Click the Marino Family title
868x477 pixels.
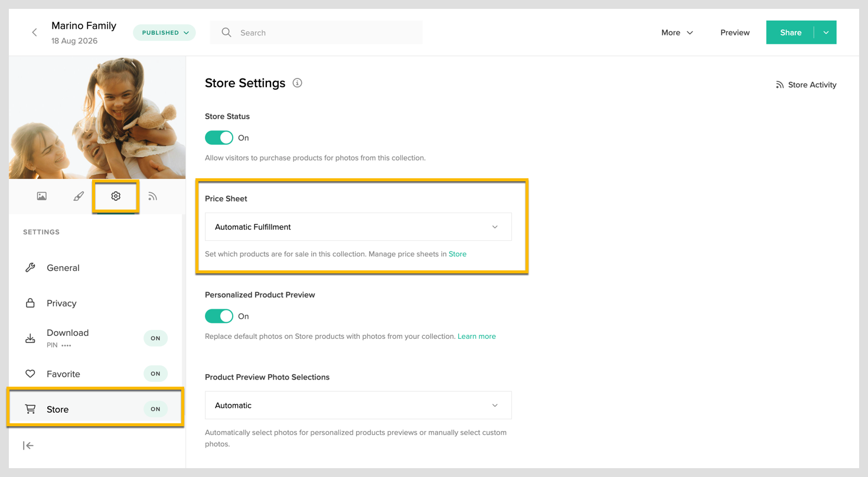(84, 25)
